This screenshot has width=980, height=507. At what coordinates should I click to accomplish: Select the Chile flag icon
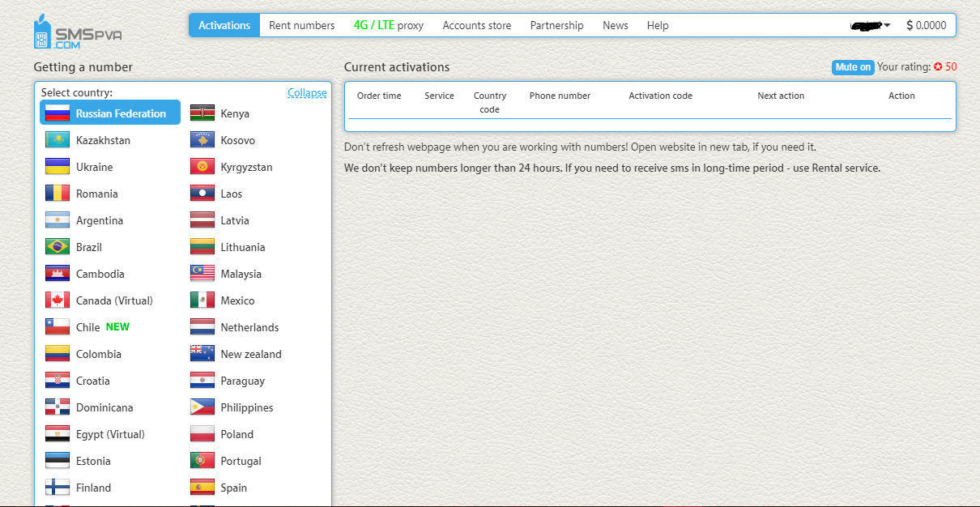tap(58, 327)
